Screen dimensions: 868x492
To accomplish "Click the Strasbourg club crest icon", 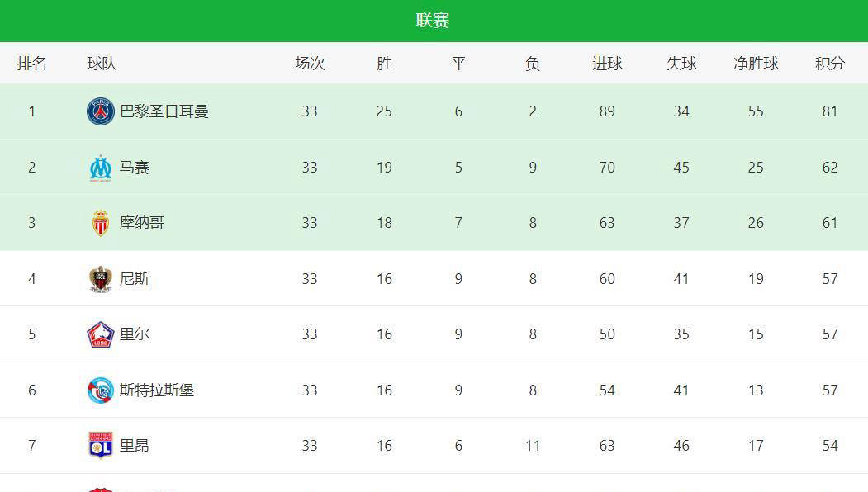I will pyautogui.click(x=101, y=390).
